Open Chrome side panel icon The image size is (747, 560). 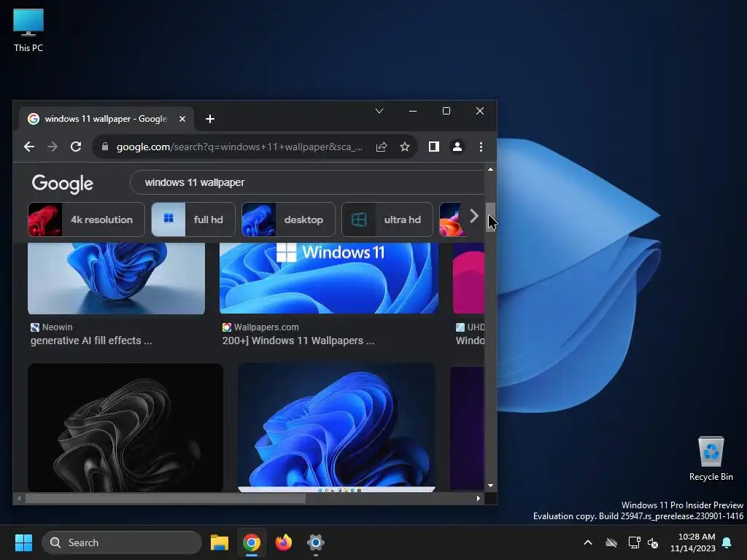[433, 147]
